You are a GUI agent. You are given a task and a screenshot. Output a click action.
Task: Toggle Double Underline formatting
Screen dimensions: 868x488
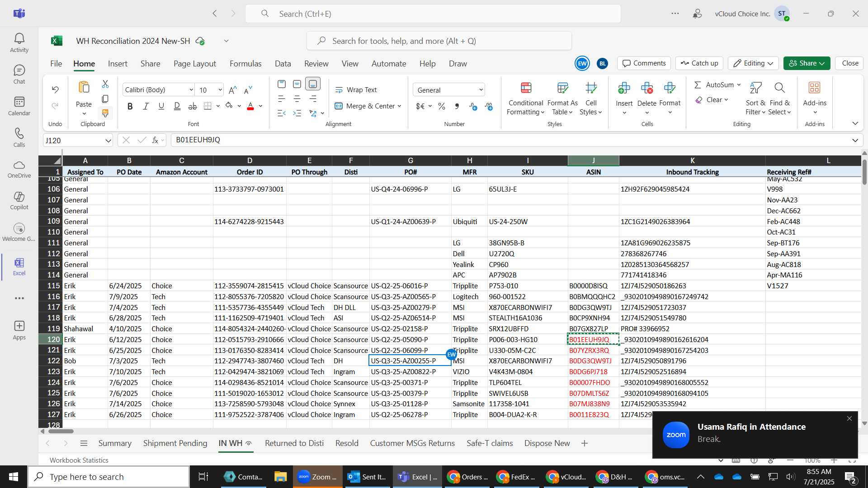[177, 106]
